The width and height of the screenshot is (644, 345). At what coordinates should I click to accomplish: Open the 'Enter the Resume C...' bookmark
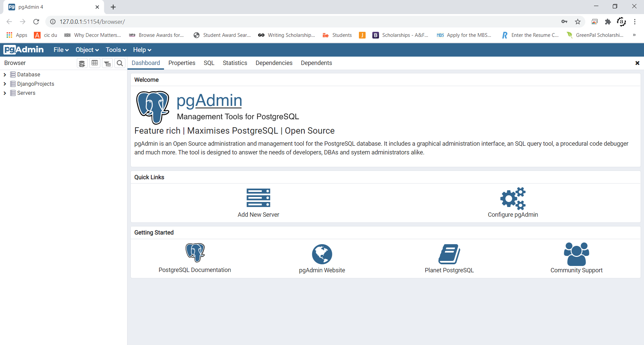click(530, 35)
